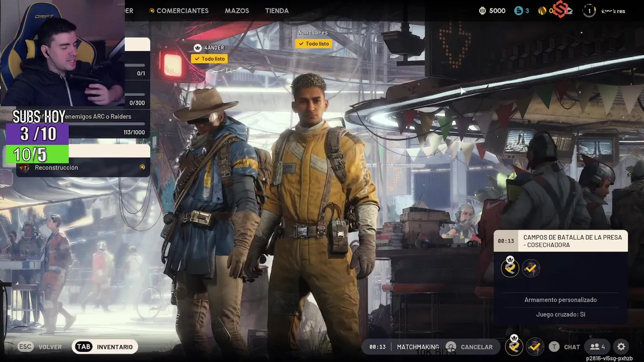This screenshot has width=644, height=362.
Task: Click the 'enemigos ARC o Raiders' objective
Action: pos(98,117)
